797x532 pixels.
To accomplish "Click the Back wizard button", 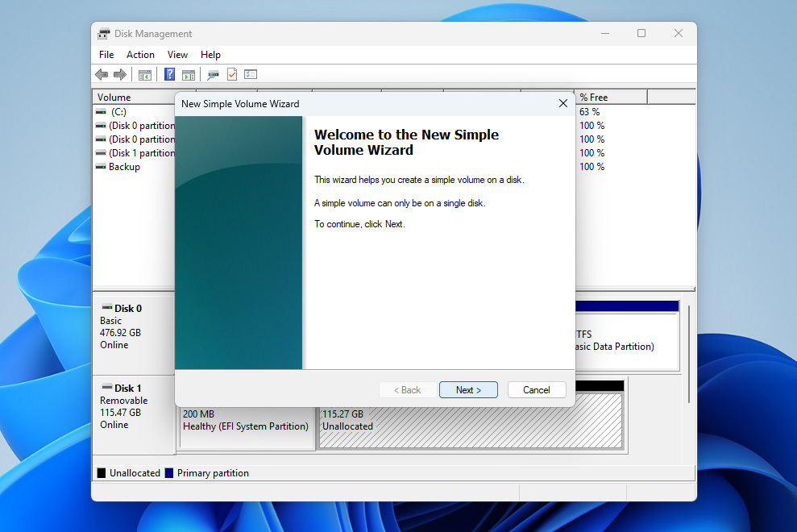I will pyautogui.click(x=407, y=389).
